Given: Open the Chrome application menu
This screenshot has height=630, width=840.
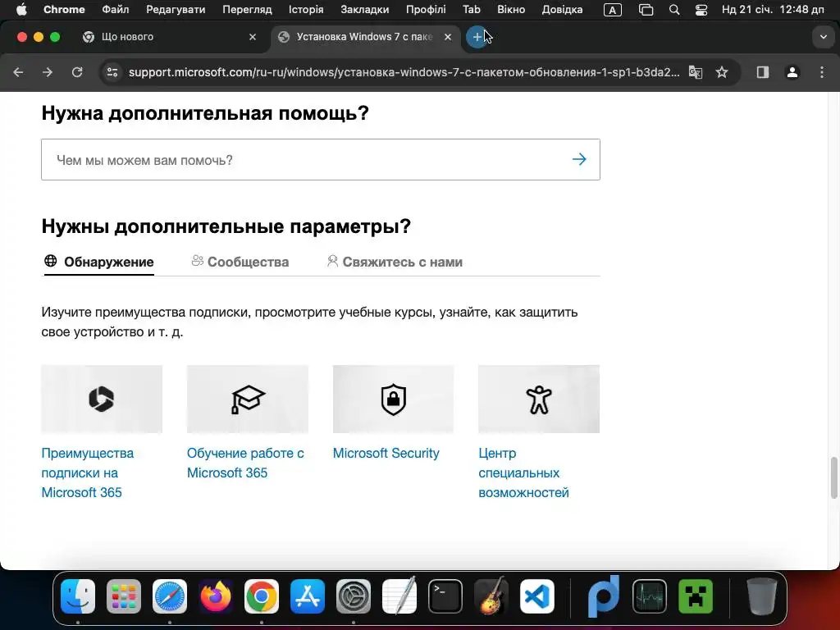Looking at the screenshot, I should pyautogui.click(x=64, y=10).
